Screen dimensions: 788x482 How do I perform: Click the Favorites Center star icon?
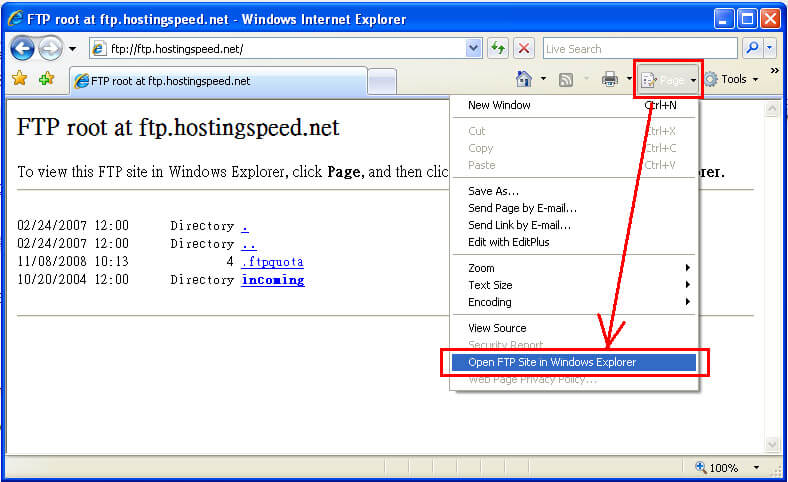coord(19,79)
